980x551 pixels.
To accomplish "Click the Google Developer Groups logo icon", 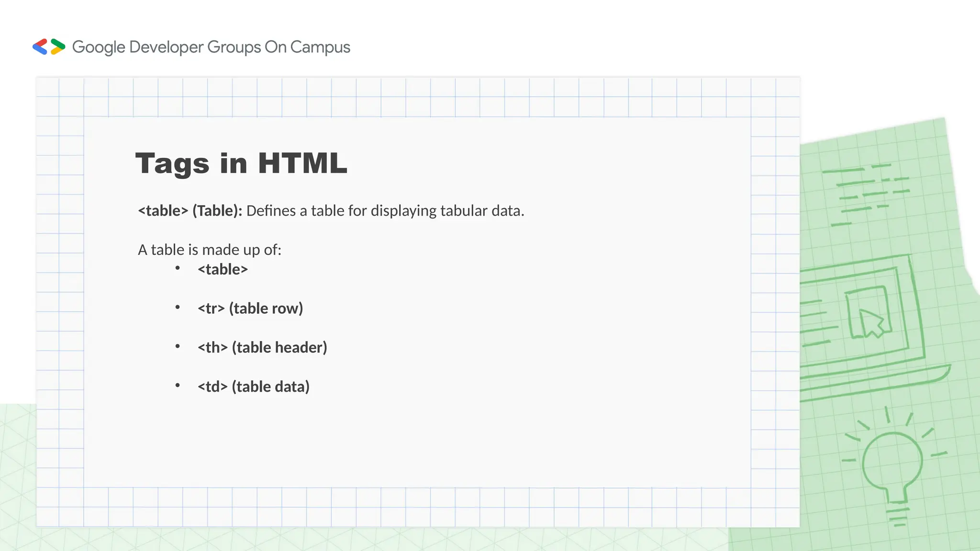I will click(49, 47).
